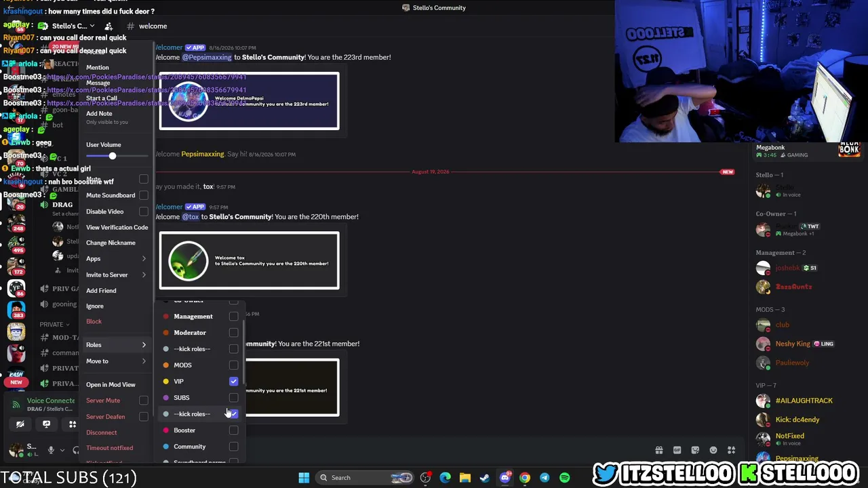Tick the Community role checkbox
Screen dimensions: 868x488
(233, 447)
